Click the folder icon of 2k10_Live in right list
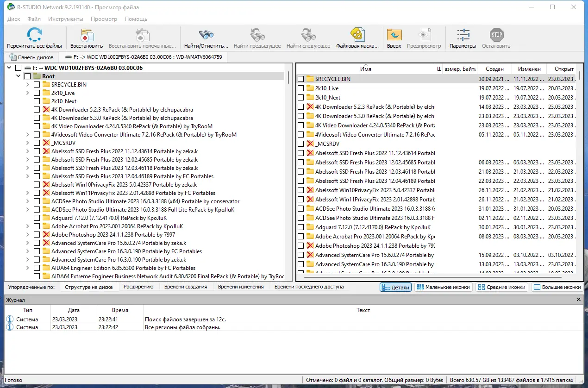The width and height of the screenshot is (588, 388). pos(310,88)
